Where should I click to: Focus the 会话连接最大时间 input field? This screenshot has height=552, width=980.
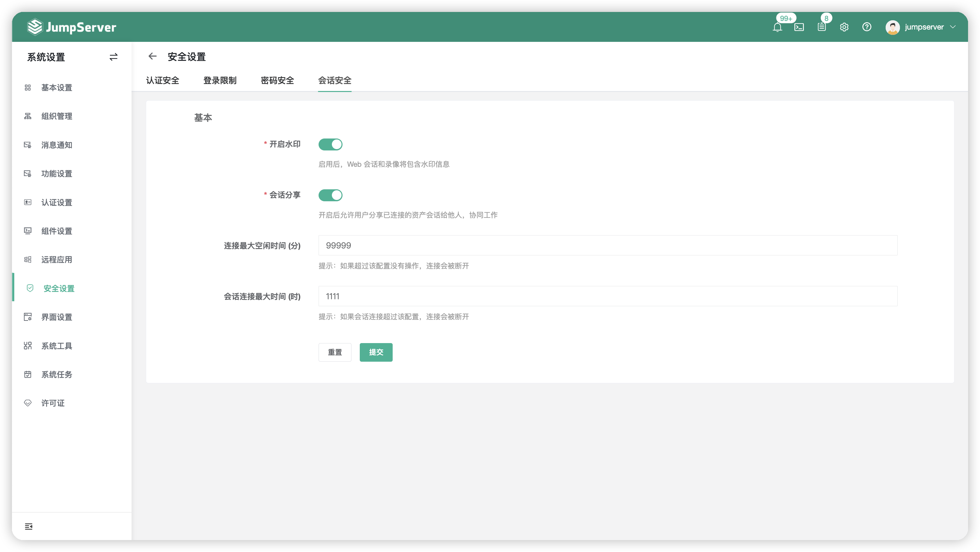tap(608, 296)
